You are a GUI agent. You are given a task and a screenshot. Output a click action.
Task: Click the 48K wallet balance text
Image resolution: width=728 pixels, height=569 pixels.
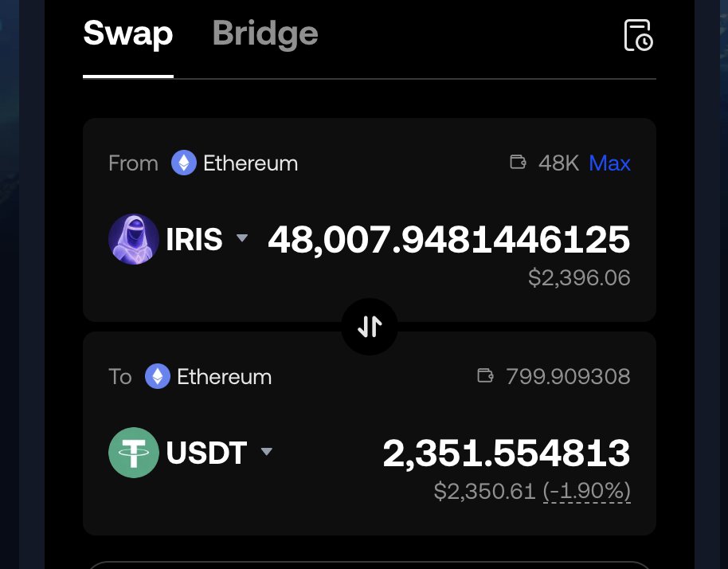pyautogui.click(x=558, y=163)
